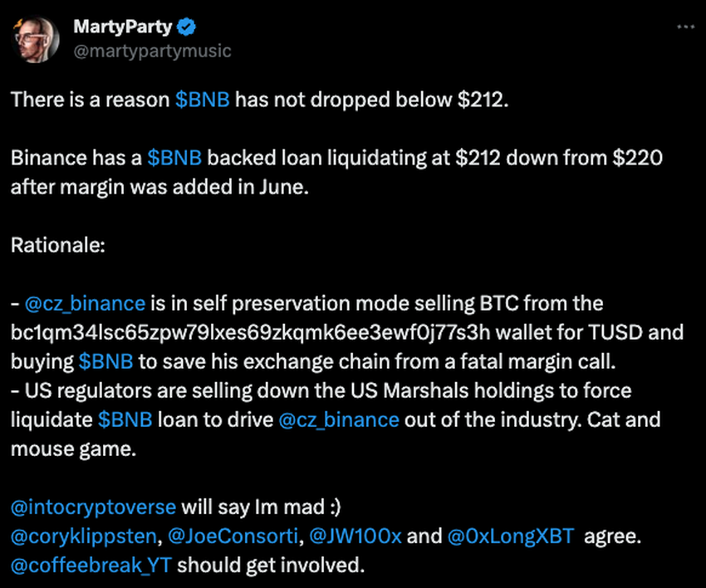Screen dimensions: 706x588
Task: Click the blue verified badge next to MartyParty
Action: point(187,26)
